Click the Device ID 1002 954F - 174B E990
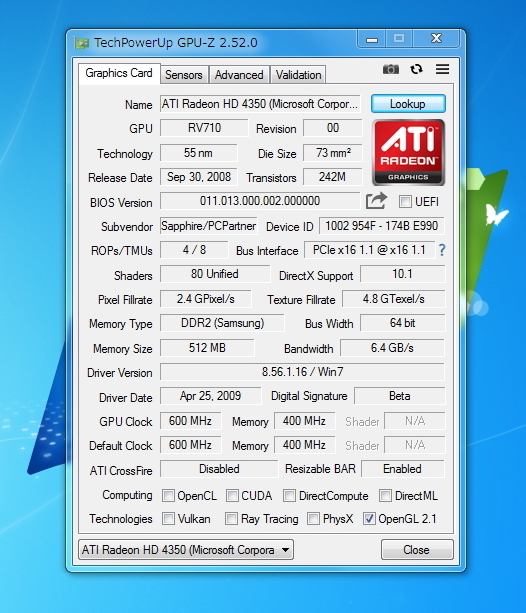 pos(382,226)
